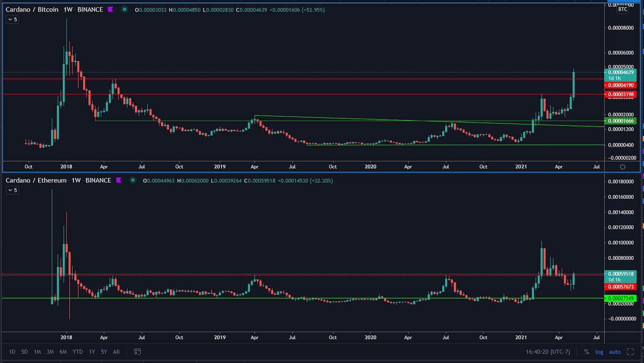644x363 pixels.
Task: Set time range to 3M
Action: click(50, 352)
